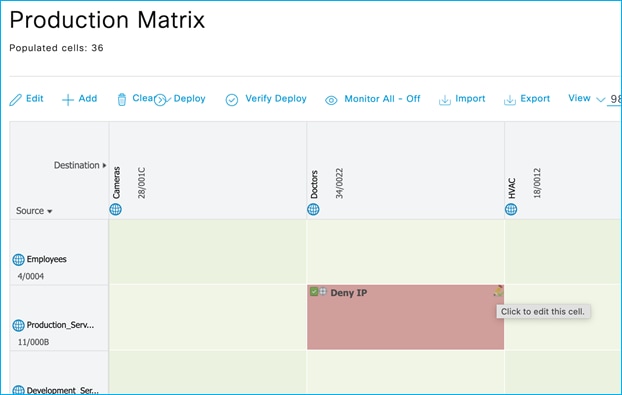Viewport: 622px width, 395px height.
Task: Click the Verify Deploy button label
Action: click(x=276, y=98)
